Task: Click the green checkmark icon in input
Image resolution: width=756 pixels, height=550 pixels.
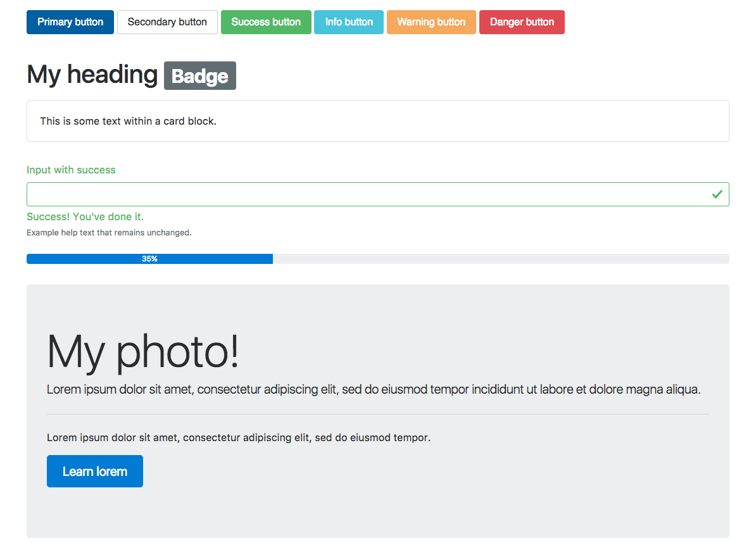Action: (x=717, y=194)
